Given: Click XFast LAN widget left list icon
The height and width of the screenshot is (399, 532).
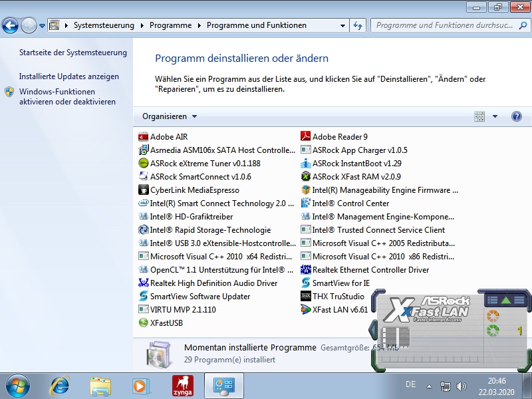Looking at the screenshot, I should 492,300.
